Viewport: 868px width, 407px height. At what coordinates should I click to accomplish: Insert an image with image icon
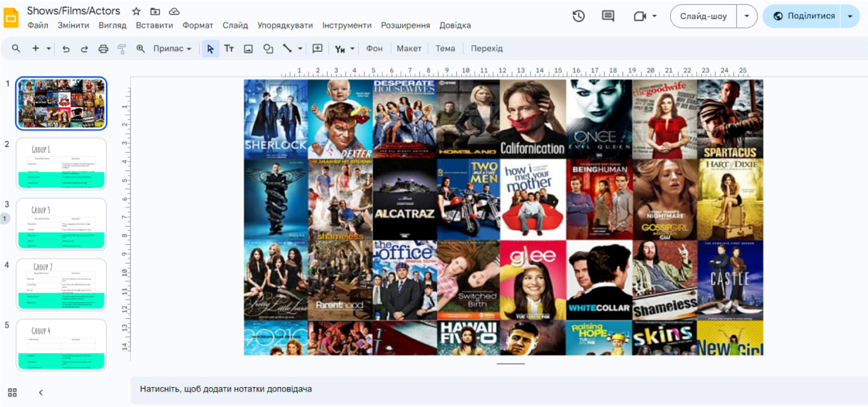coord(248,49)
